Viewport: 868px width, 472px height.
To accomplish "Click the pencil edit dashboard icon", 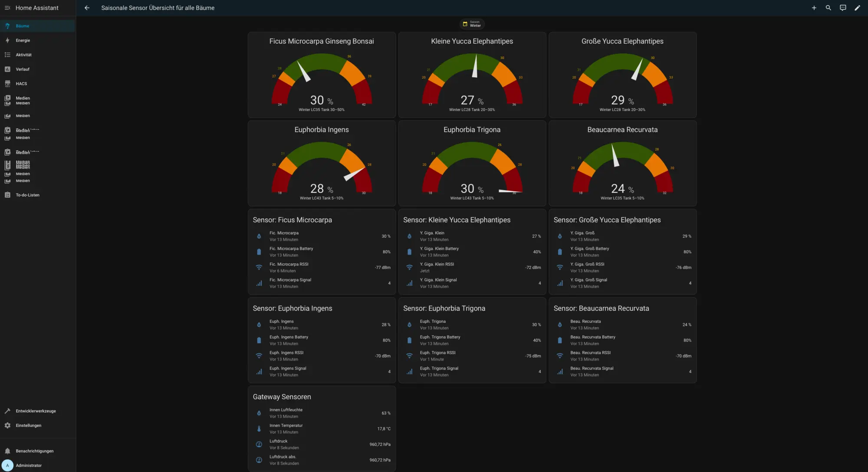I will (x=857, y=8).
